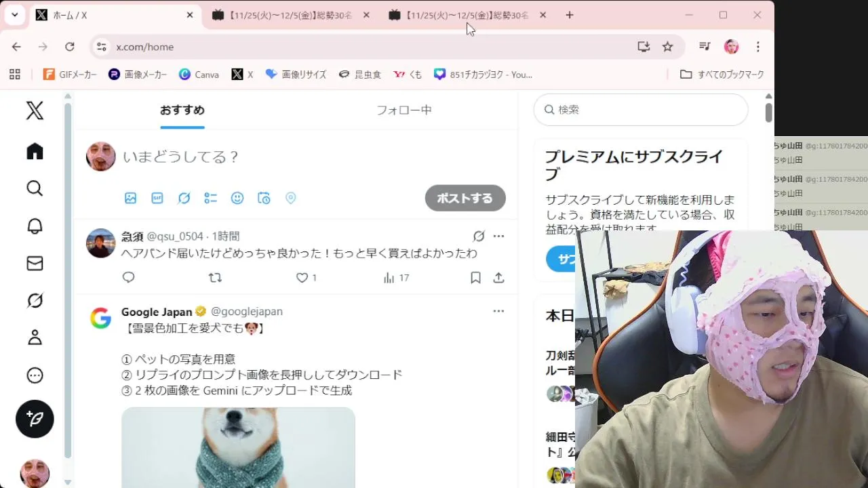
Task: Open Chrome three-dot menu
Action: [x=758, y=47]
